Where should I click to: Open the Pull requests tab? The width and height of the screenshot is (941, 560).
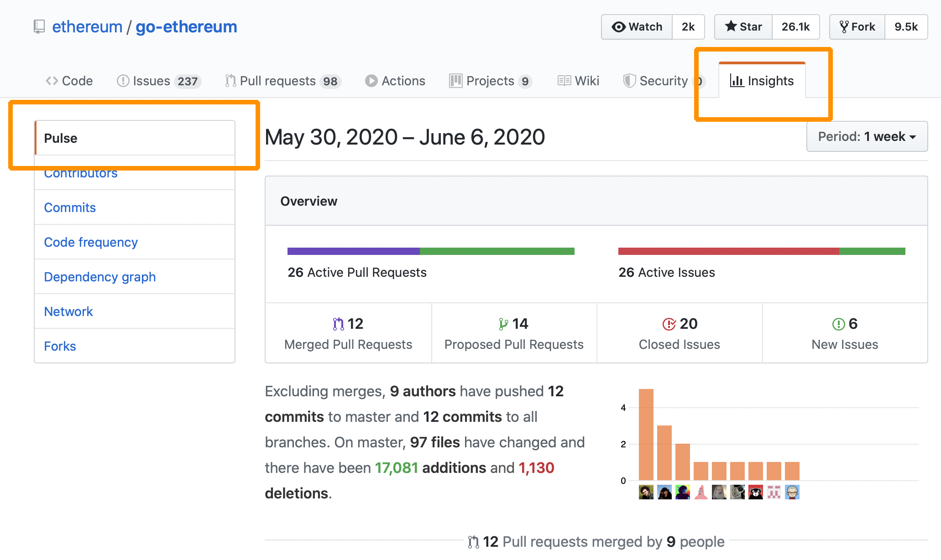pyautogui.click(x=283, y=81)
